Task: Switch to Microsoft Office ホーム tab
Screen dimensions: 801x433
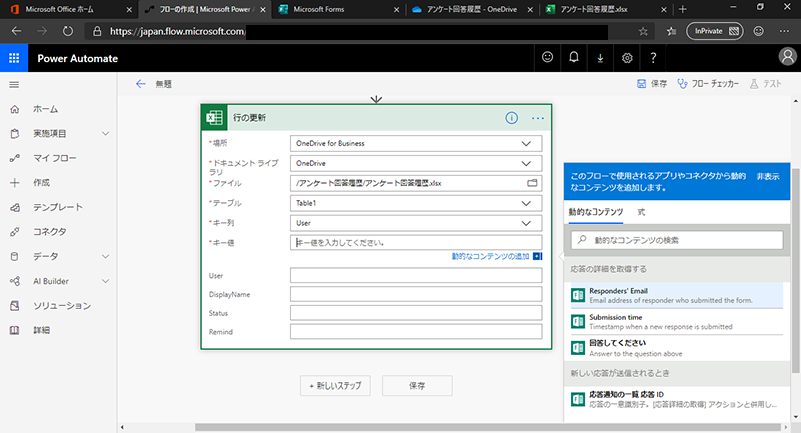Action: tap(69, 9)
